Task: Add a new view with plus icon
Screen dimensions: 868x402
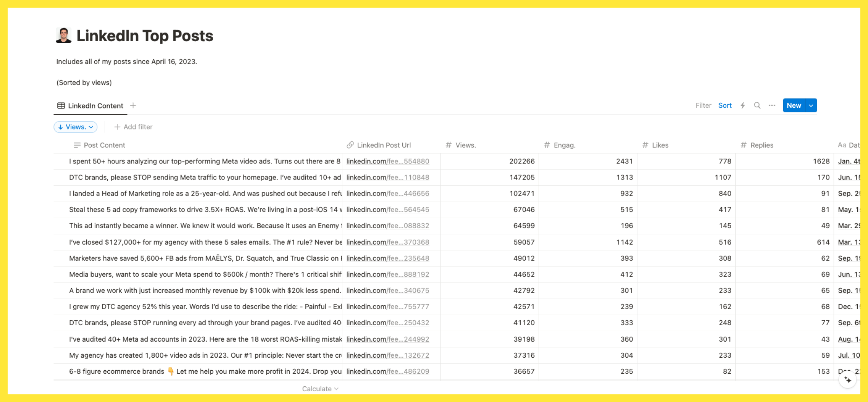Action: (133, 105)
